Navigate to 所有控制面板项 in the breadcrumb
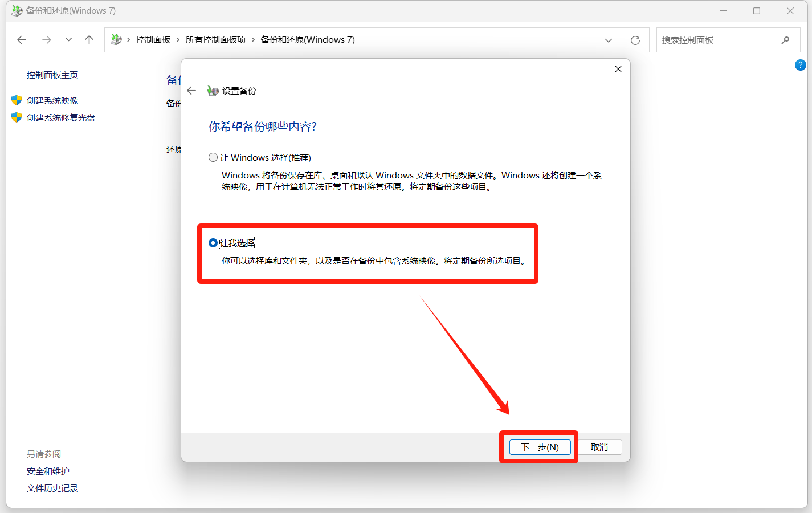 (x=215, y=40)
